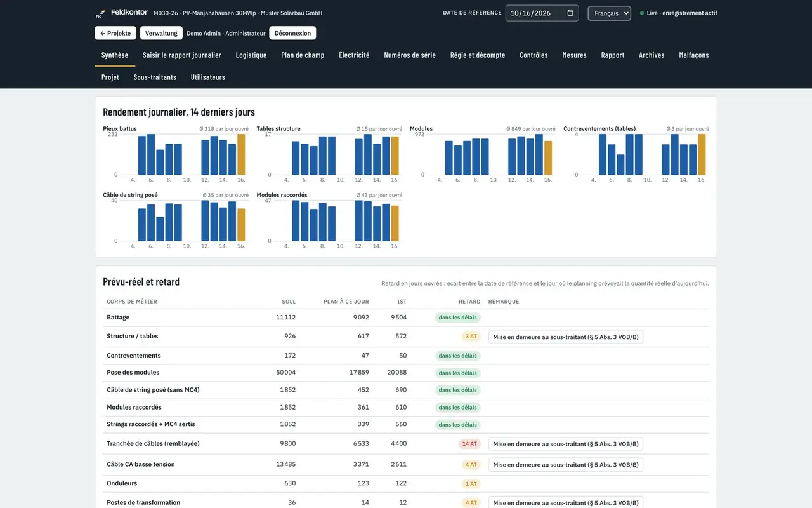Go to the Sous-traitants tab
The height and width of the screenshot is (508, 812).
coord(155,77)
